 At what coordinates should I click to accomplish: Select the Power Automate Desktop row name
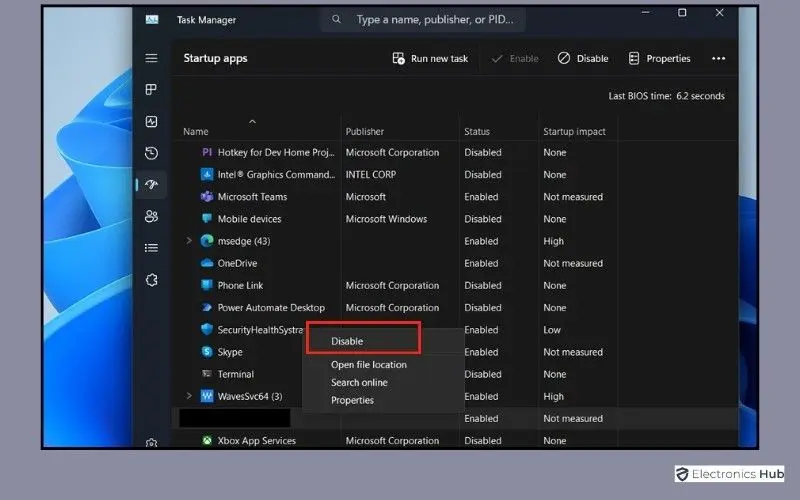[271, 308]
